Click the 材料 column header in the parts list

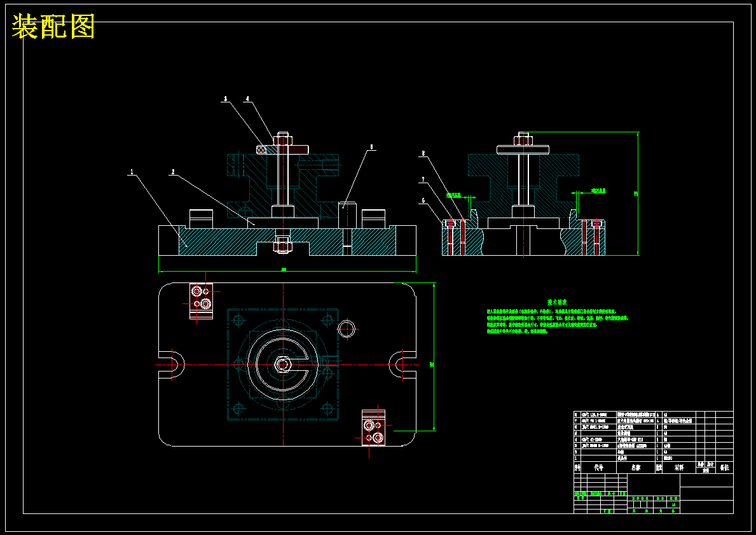pos(679,468)
